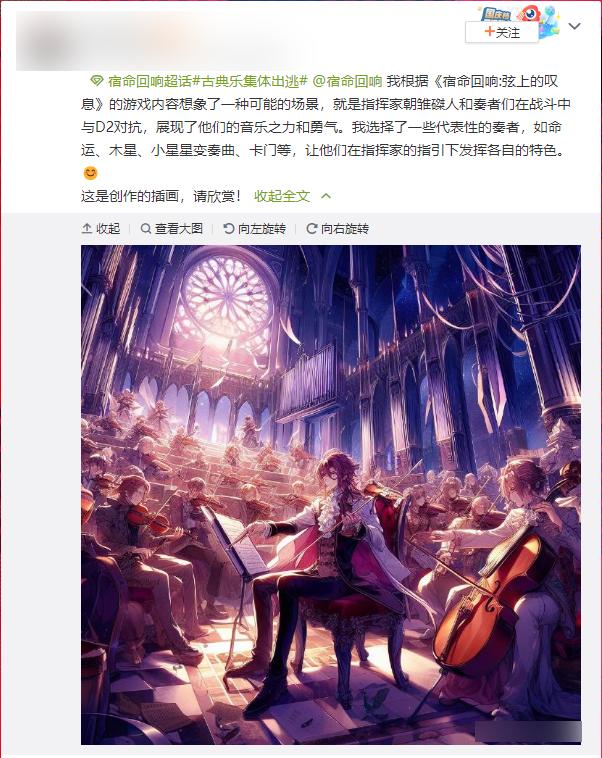
Task: Click the 关注 follow button
Action: pos(502,32)
